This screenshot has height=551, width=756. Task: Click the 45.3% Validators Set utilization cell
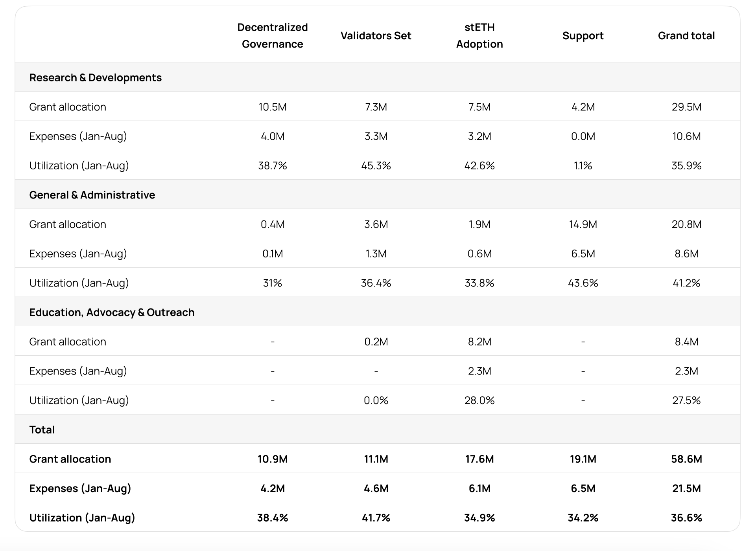pyautogui.click(x=376, y=165)
